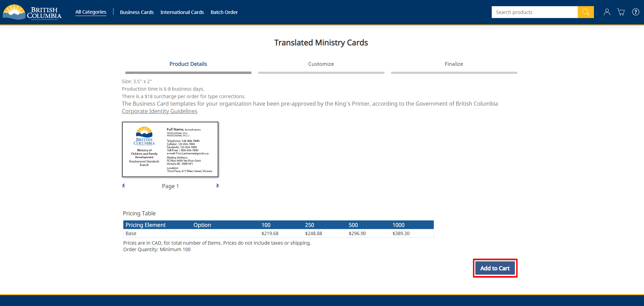644x306 pixels.
Task: Click the business card preview thumbnail
Action: click(x=170, y=149)
